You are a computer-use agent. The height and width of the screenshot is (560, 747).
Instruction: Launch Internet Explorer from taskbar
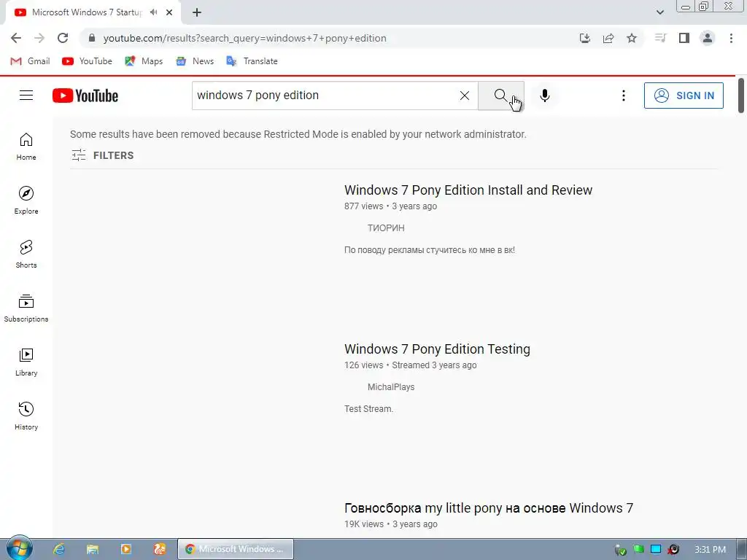[58, 549]
